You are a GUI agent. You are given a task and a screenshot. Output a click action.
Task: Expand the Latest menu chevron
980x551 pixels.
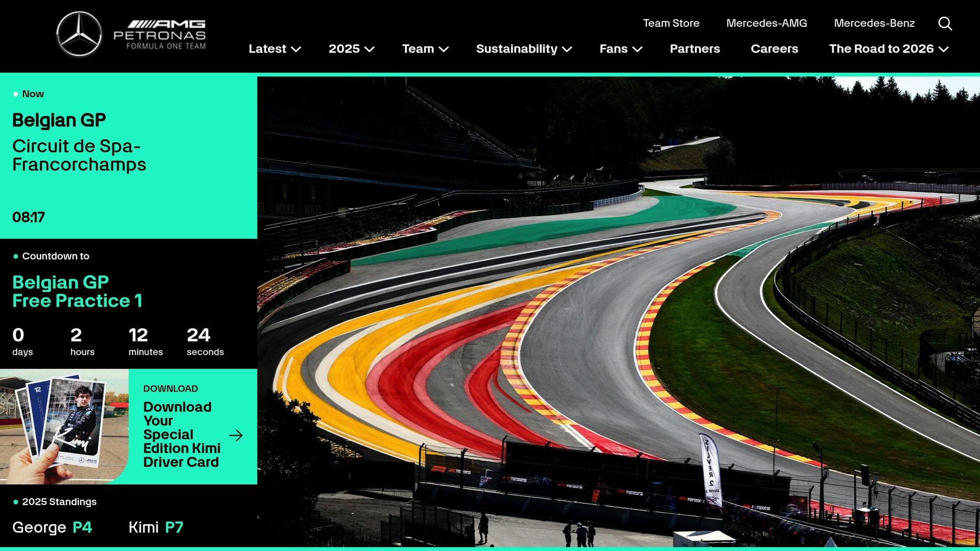pyautogui.click(x=296, y=49)
